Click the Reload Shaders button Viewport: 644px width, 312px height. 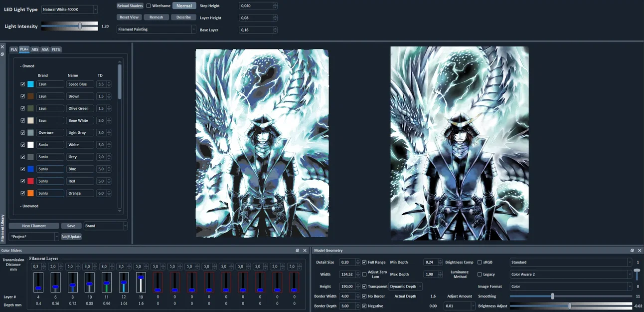(130, 6)
